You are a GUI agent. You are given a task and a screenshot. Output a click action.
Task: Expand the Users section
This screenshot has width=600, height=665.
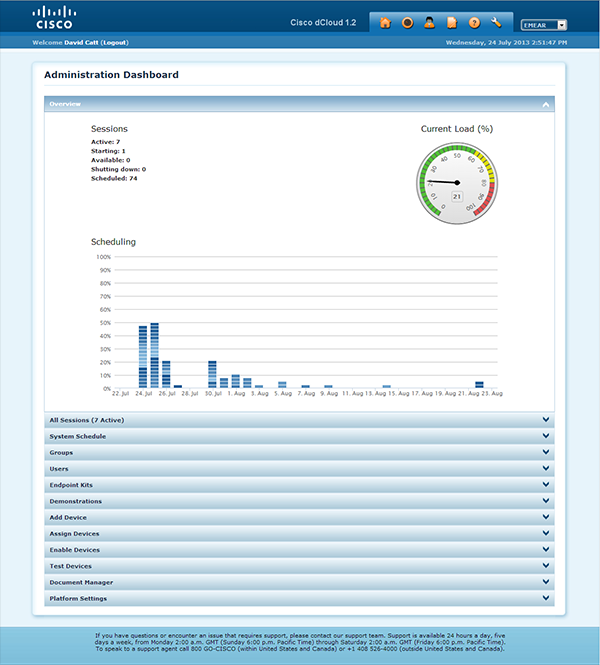[x=299, y=469]
